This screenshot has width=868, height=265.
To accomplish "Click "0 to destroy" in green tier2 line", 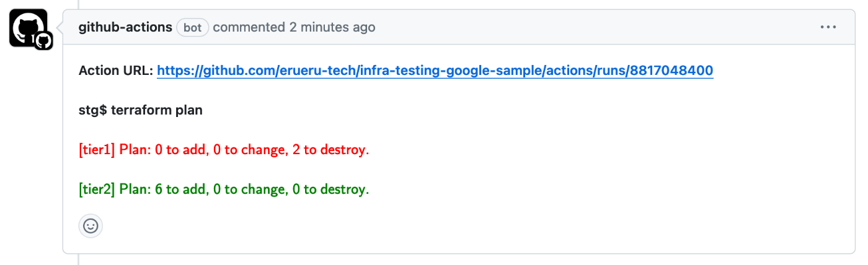I will coord(330,189).
